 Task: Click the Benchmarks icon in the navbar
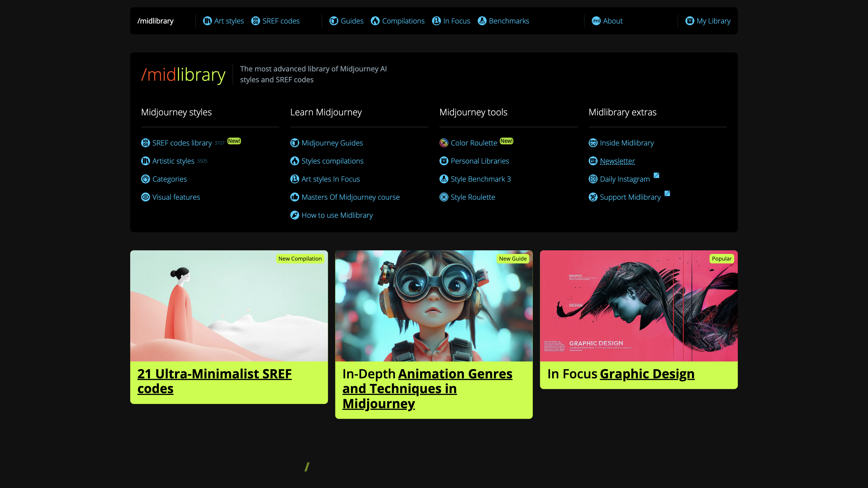pos(482,20)
